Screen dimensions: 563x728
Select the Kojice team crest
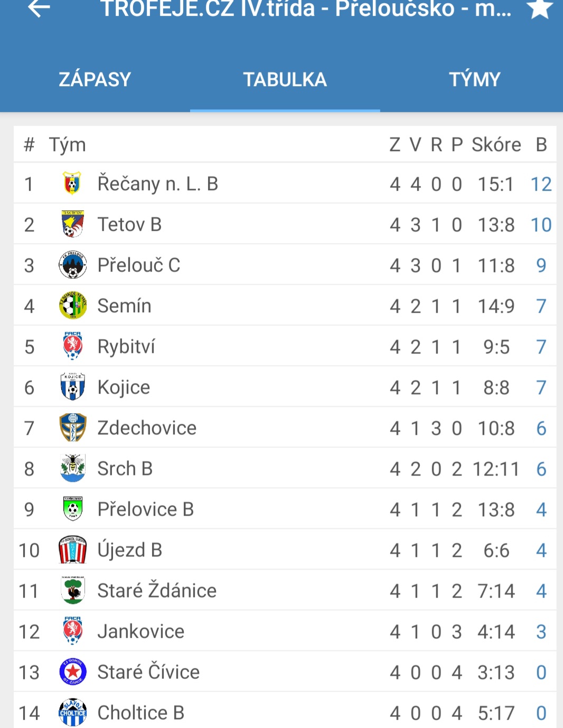(x=72, y=387)
